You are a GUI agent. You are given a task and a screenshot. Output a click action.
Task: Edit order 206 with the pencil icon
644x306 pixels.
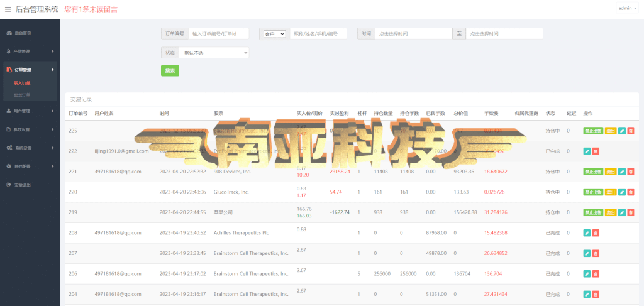coord(587,273)
